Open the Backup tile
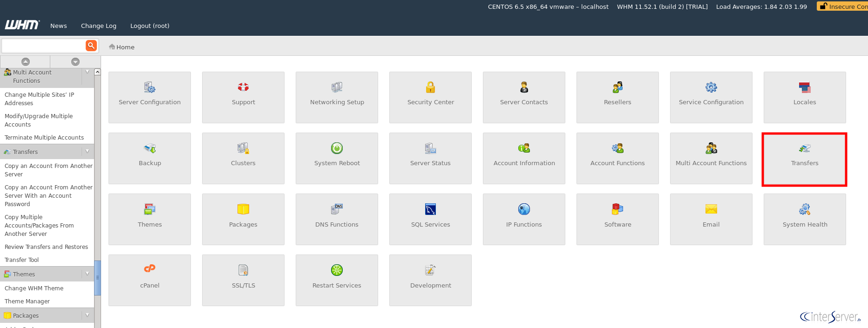This screenshot has height=328, width=868. pyautogui.click(x=149, y=158)
